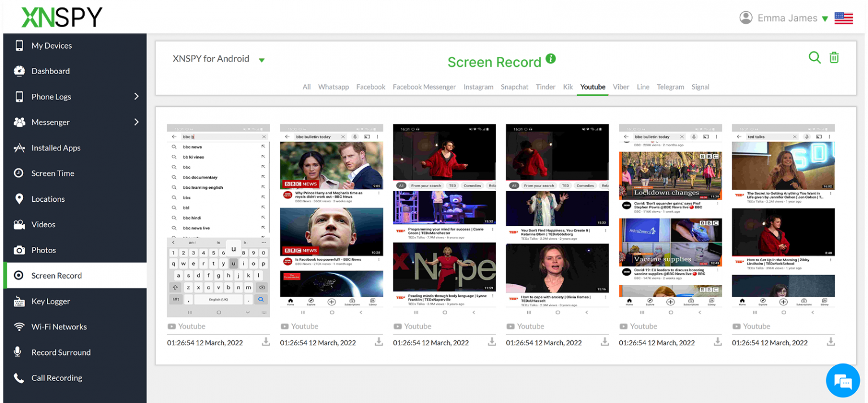Click the Record Surround microphone icon

[x=18, y=352]
